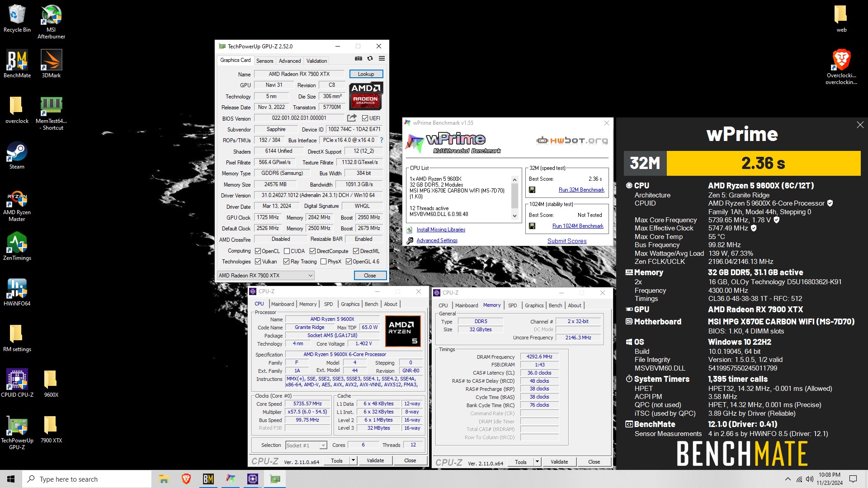
Task: Click Run 1024M Benchmark link
Action: tap(578, 226)
